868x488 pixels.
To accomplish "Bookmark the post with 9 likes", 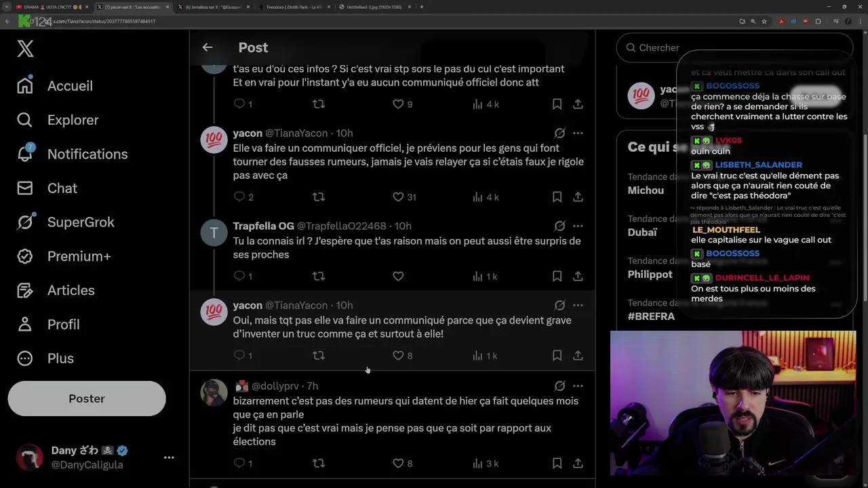I will [557, 104].
